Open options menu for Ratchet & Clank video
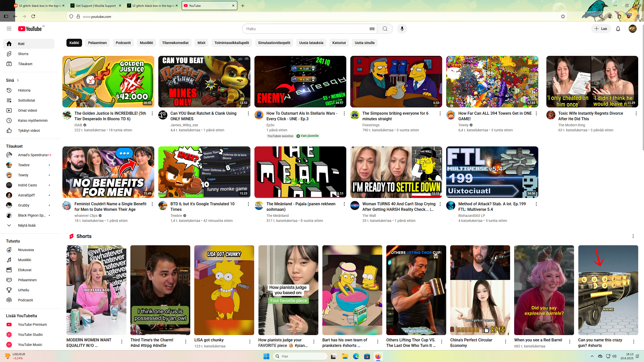The height and width of the screenshot is (362, 644). coord(248,113)
